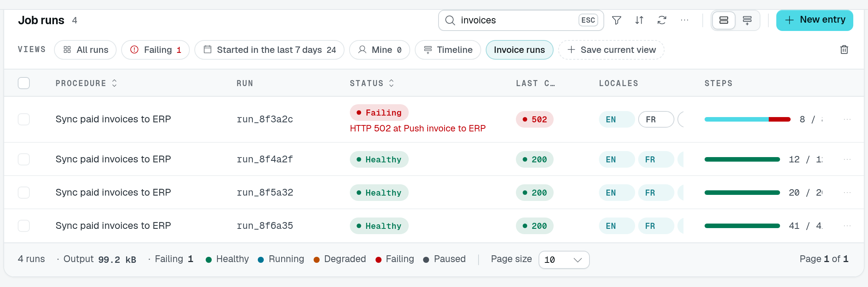Screen dimensions: 868x287
Task: Click the Healthy badge for run_8f6a35
Action: click(x=379, y=226)
